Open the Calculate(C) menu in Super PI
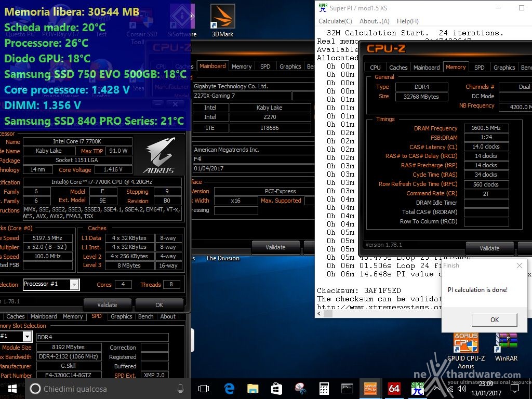 tap(335, 21)
